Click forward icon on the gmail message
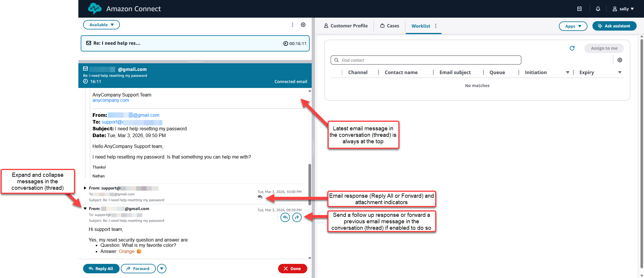The width and height of the screenshot is (644, 278). coord(297,217)
